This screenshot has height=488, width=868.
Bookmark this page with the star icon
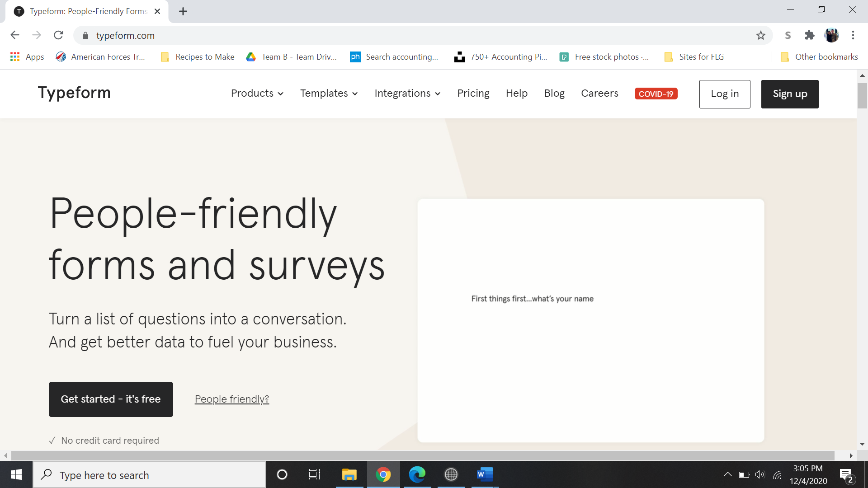[x=761, y=35]
